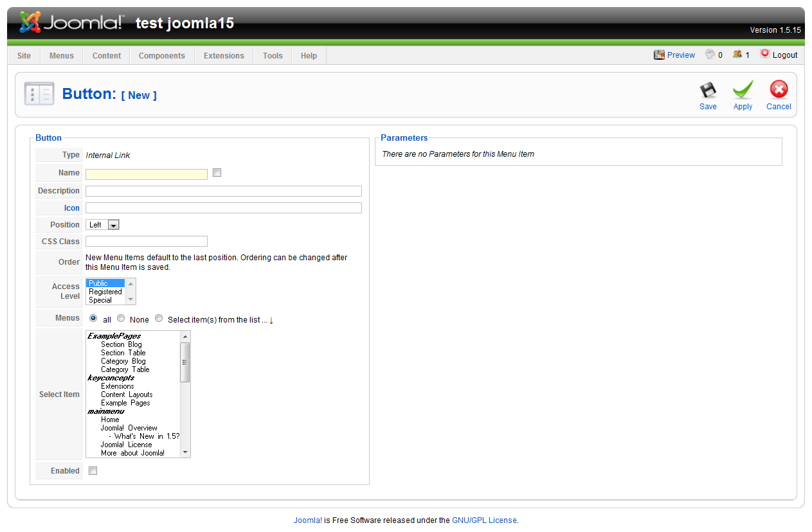
Task: Click the logged-in users icon showing 1
Action: point(737,55)
